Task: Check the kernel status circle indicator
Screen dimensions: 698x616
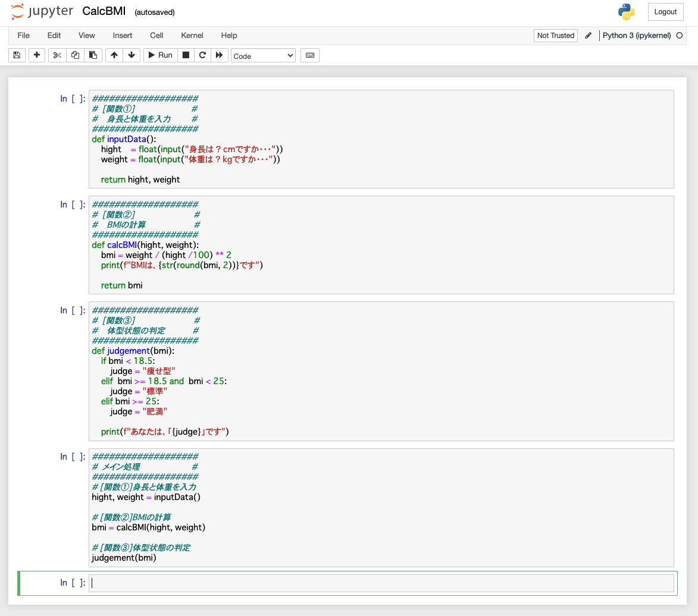Action: [x=679, y=35]
